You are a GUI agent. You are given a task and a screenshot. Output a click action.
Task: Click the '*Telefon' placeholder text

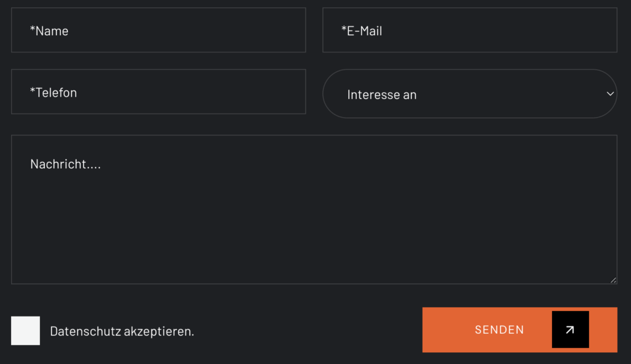[x=53, y=92]
